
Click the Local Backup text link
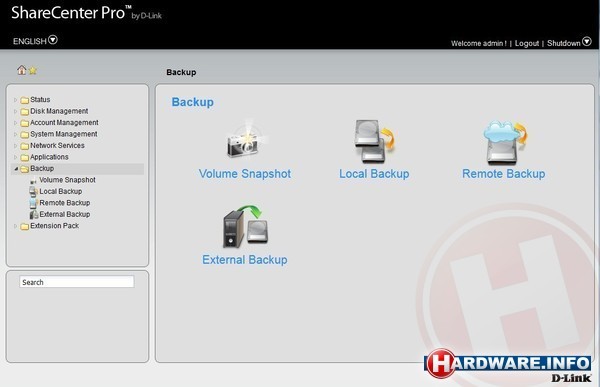[x=374, y=174]
